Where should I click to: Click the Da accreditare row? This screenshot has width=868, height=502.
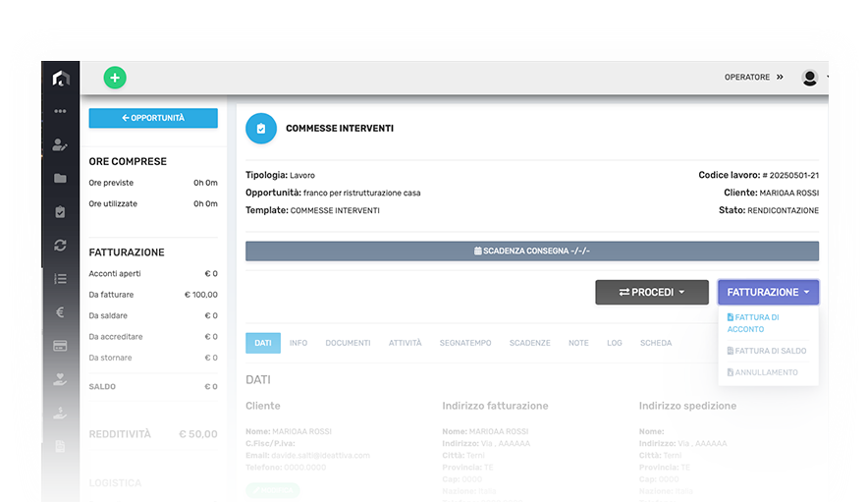tap(153, 337)
